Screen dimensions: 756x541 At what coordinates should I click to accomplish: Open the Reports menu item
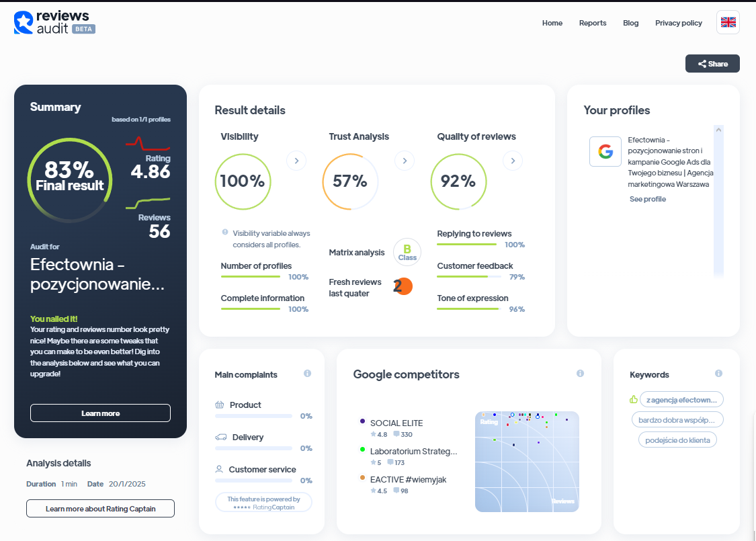pos(593,23)
